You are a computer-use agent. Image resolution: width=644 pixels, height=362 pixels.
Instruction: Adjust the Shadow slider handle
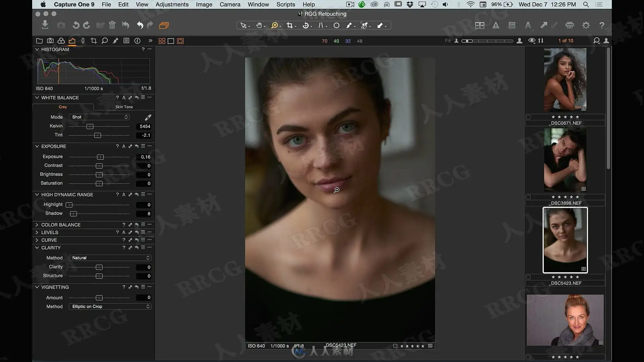(73, 214)
